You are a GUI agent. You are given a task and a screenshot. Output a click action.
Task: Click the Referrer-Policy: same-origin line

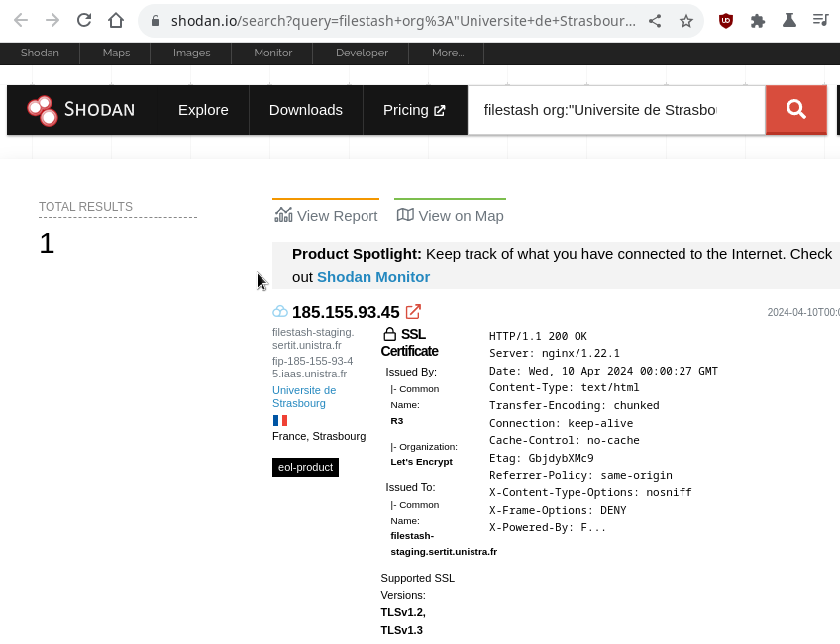pos(580,476)
